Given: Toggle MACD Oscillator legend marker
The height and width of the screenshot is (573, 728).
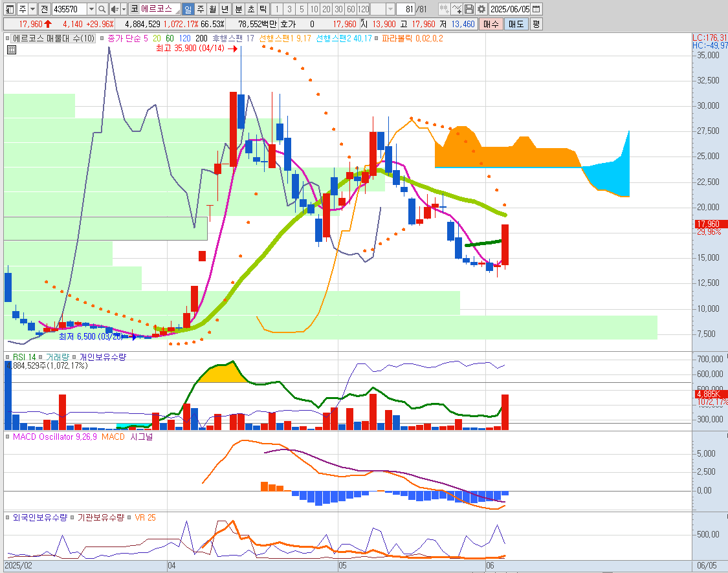Looking at the screenshot, I should click(x=7, y=437).
